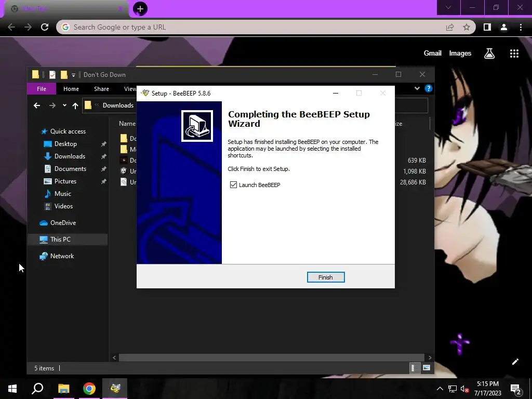Open the Share ribbon tab in File Explorer
The image size is (532, 399).
tap(101, 89)
